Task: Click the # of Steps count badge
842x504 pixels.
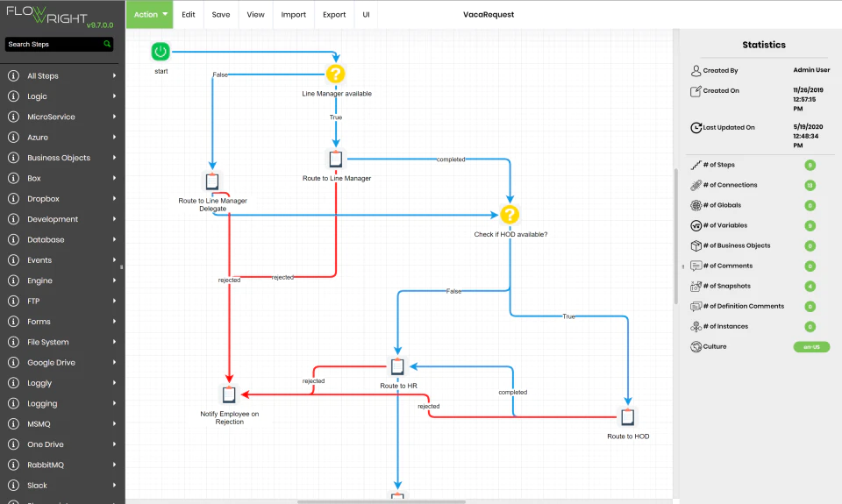Action: tap(810, 166)
